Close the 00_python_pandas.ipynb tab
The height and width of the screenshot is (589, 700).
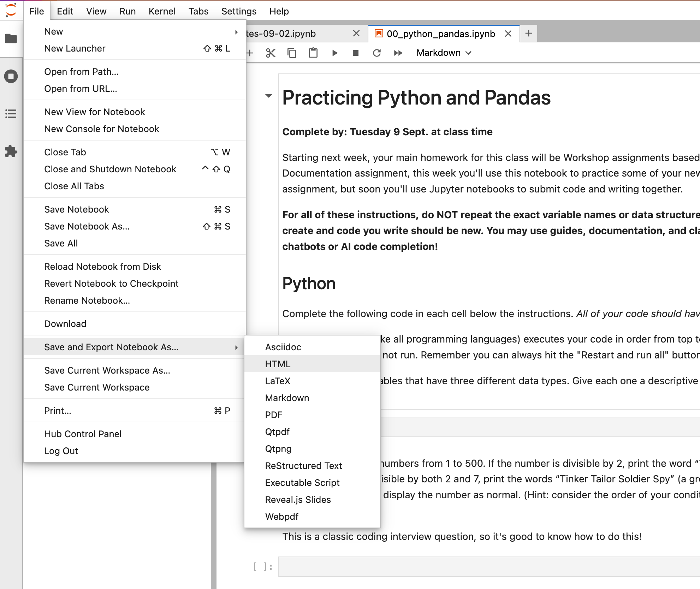(x=508, y=34)
